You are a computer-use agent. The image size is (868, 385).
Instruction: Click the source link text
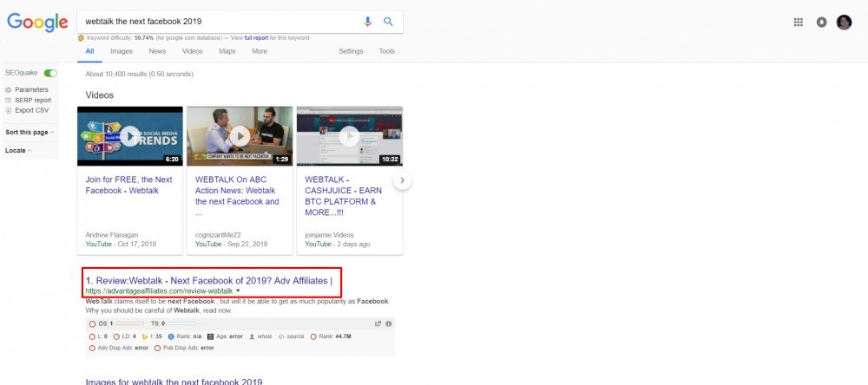point(296,336)
